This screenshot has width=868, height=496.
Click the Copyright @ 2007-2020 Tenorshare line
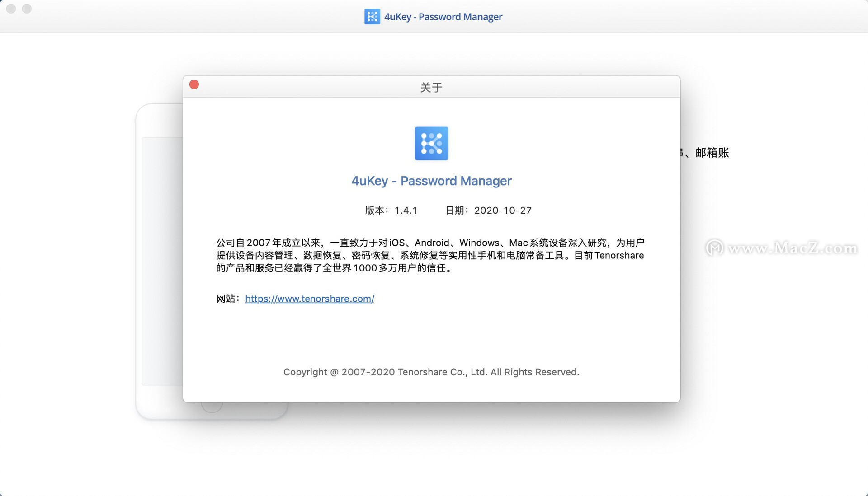tap(431, 372)
